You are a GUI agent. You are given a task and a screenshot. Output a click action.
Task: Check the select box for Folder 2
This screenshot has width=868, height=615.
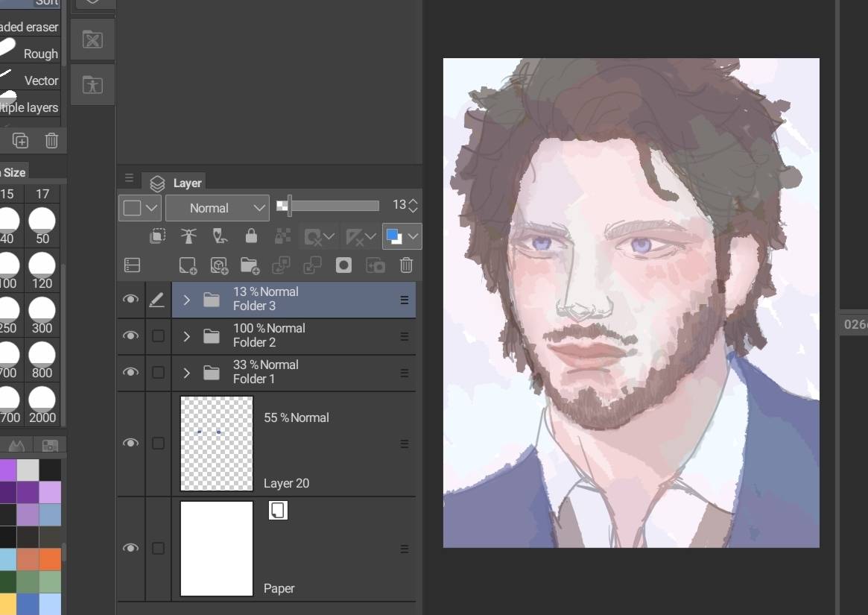[158, 335]
